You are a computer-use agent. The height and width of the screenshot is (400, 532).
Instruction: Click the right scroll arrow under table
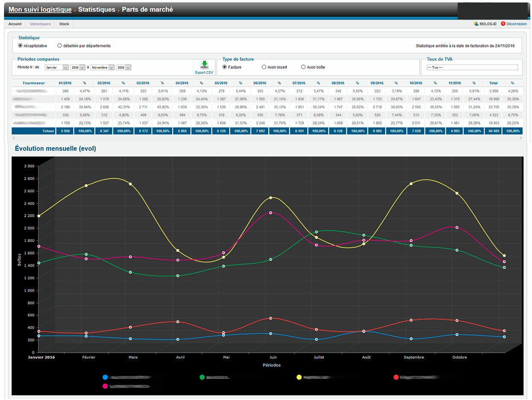coord(520,138)
